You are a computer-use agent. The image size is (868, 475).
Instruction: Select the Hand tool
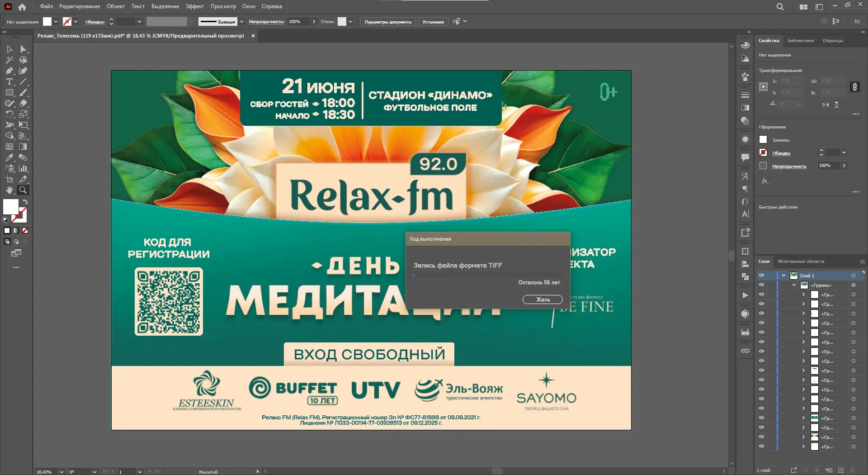tap(9, 190)
